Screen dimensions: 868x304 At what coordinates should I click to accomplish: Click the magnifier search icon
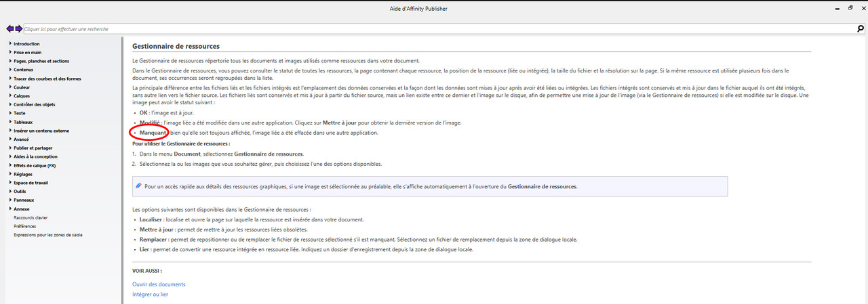pos(860,29)
